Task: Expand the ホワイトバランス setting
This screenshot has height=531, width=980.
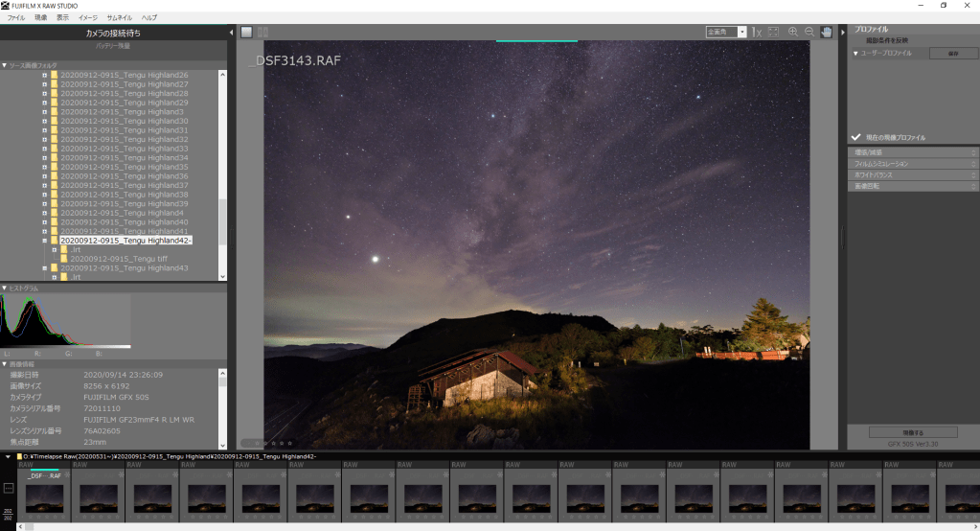Action: (x=912, y=174)
